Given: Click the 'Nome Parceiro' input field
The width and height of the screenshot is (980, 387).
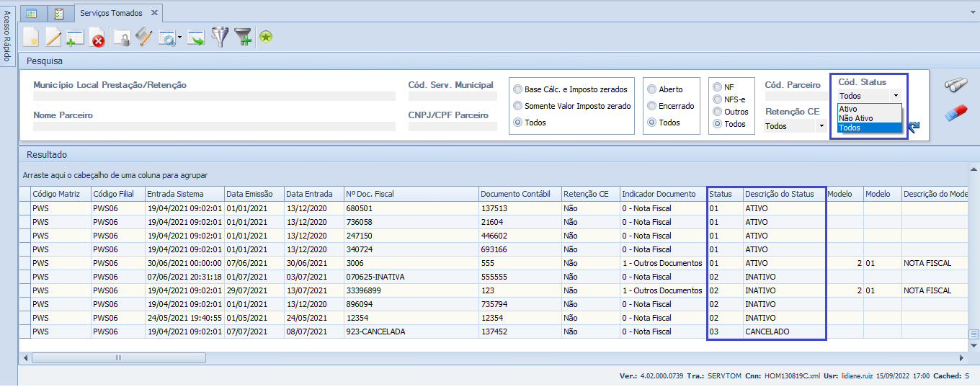Looking at the screenshot, I should 214,126.
